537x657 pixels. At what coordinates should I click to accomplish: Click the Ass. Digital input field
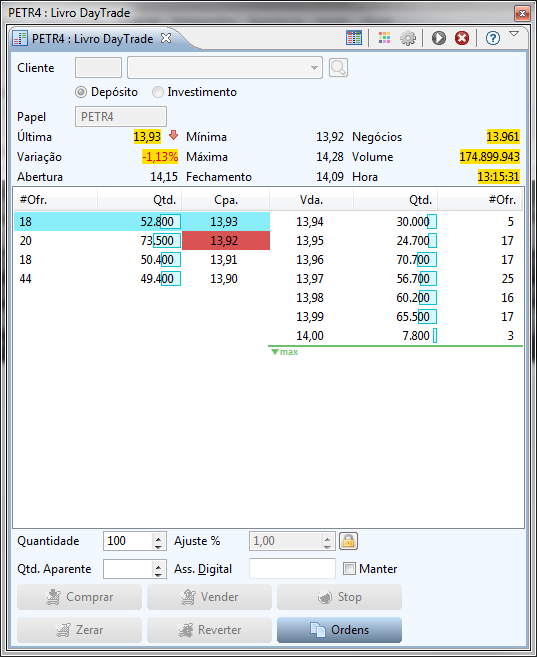[292, 569]
